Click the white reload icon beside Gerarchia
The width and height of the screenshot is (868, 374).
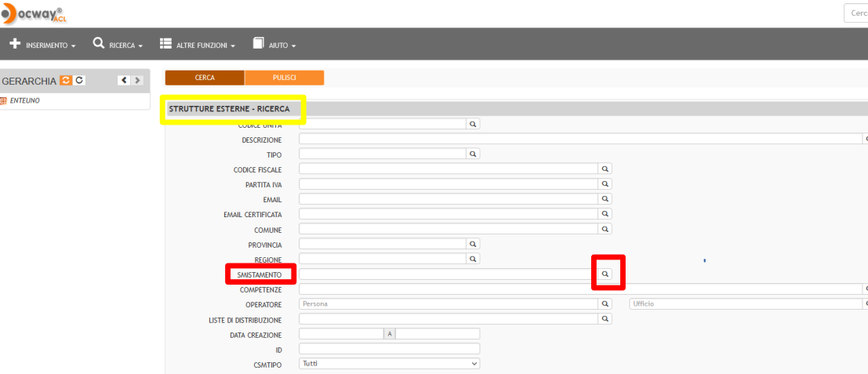click(79, 81)
